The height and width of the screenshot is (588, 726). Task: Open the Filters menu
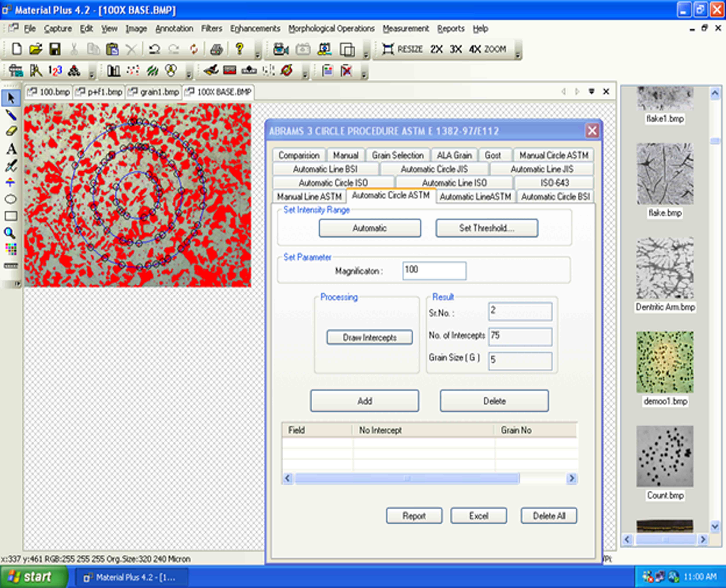(x=212, y=29)
